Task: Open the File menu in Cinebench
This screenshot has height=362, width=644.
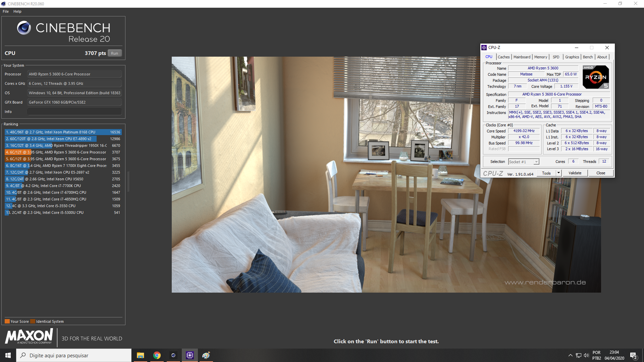Action: [x=6, y=11]
